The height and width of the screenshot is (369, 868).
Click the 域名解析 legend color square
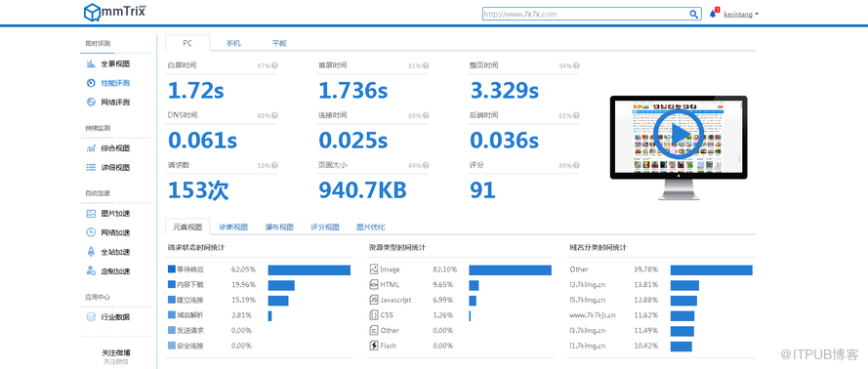172,315
